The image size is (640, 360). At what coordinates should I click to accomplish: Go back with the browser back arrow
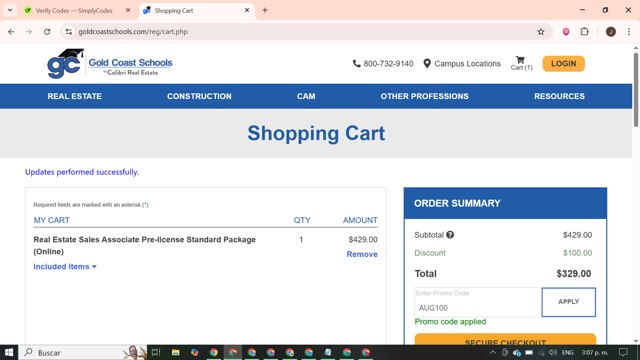pyautogui.click(x=11, y=31)
